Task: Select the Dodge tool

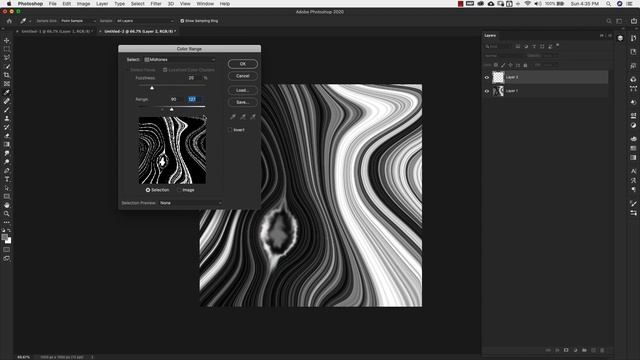Action: (7, 162)
